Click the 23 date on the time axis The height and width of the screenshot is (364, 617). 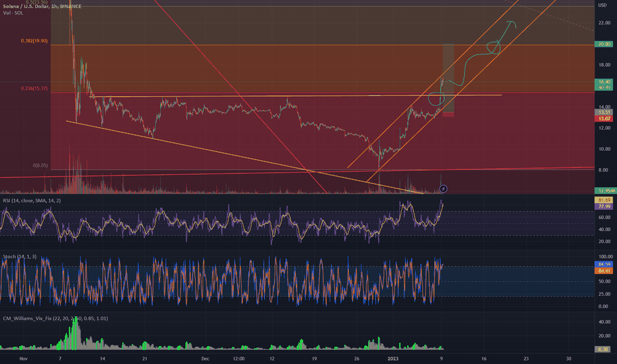[x=526, y=359]
